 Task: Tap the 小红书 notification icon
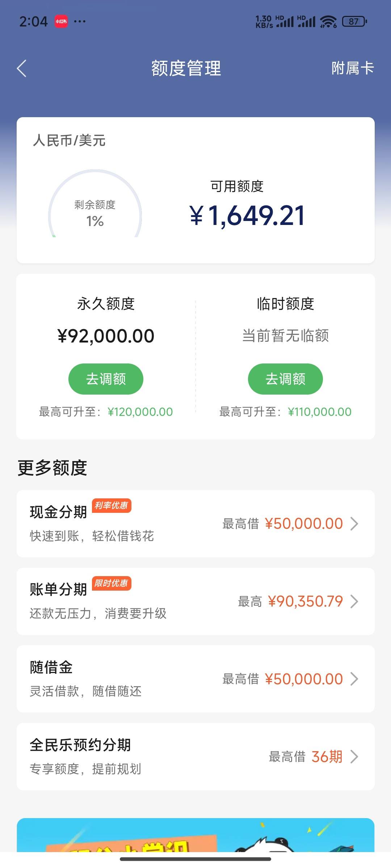61,21
